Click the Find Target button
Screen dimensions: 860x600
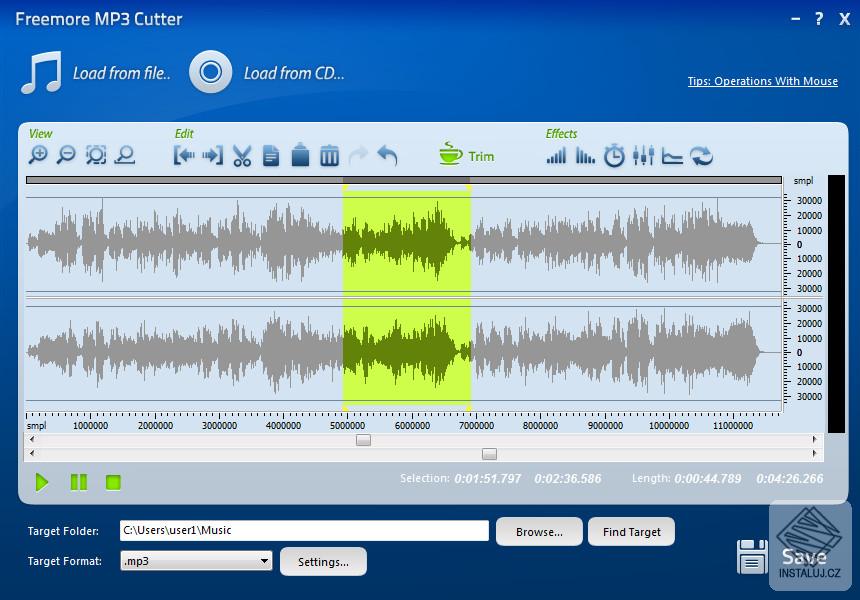631,531
